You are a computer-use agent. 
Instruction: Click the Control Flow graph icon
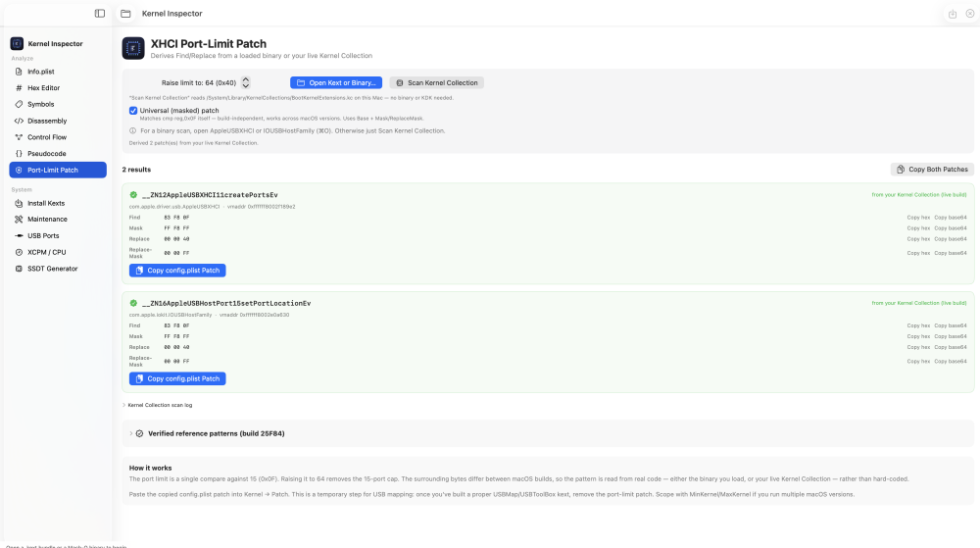tap(19, 137)
